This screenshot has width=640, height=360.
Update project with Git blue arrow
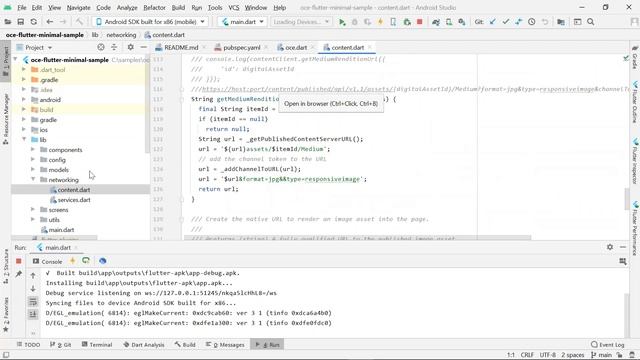(493, 22)
